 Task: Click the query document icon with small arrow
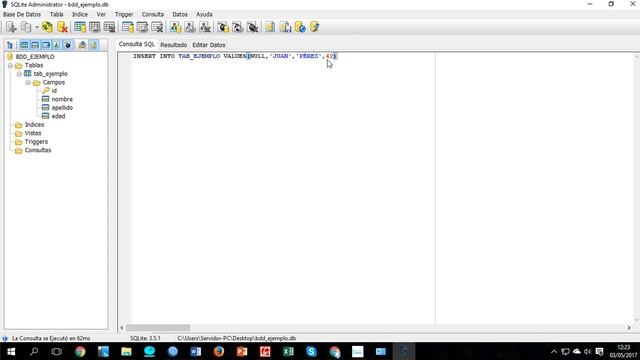click(x=285, y=27)
